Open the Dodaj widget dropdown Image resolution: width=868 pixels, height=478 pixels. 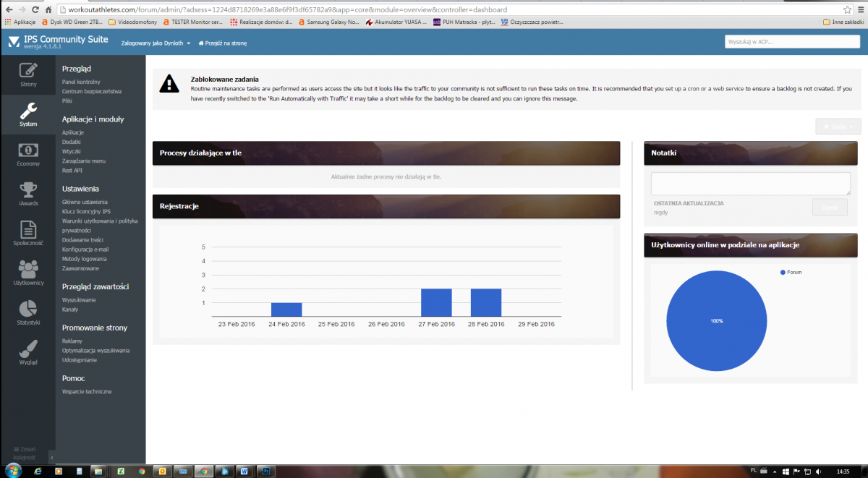pos(838,127)
